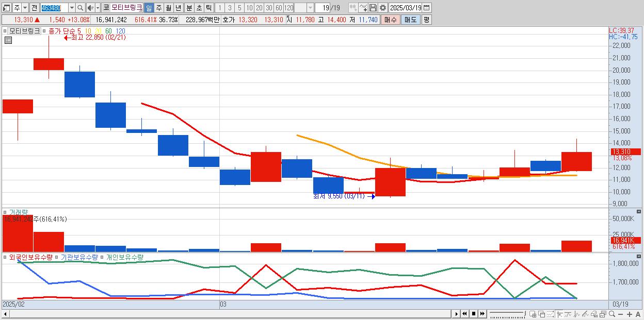Click the overlapping windows icon at bottom

[542, 314]
